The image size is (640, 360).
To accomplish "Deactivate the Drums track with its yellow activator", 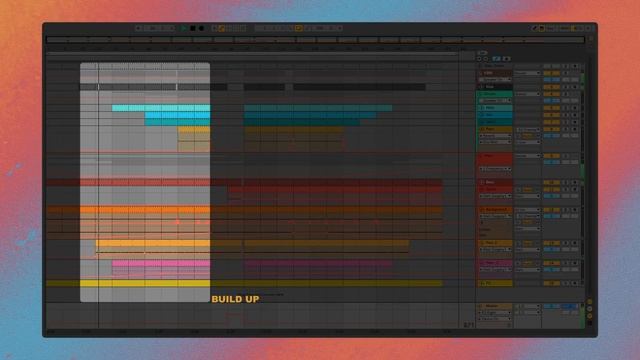I will click(x=551, y=94).
